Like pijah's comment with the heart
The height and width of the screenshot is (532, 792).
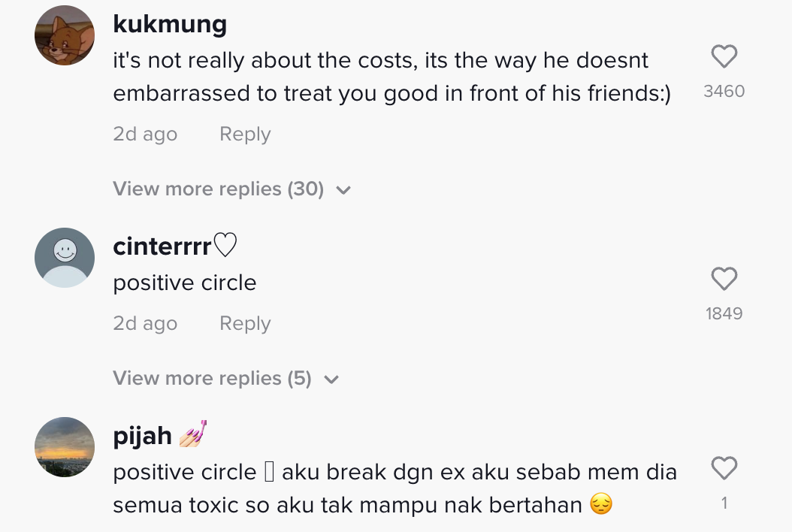click(724, 470)
